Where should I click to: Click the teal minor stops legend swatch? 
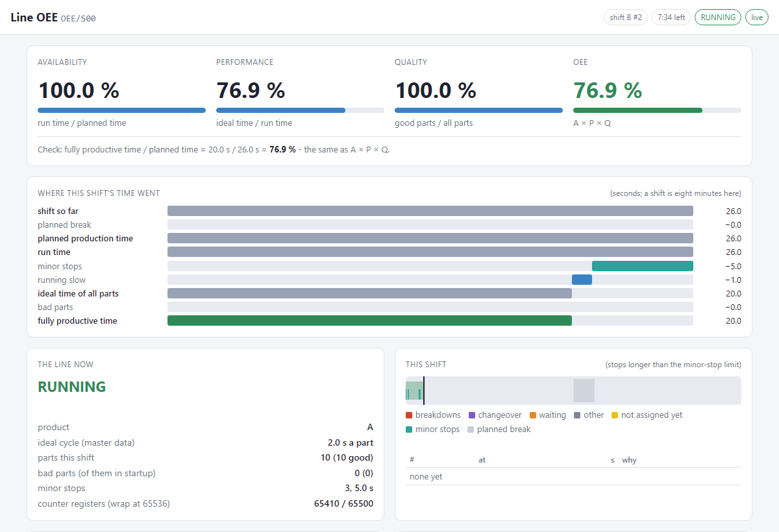pyautogui.click(x=409, y=429)
